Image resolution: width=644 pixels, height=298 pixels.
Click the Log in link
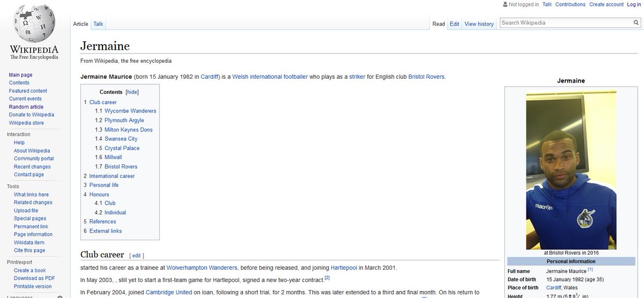coord(634,4)
